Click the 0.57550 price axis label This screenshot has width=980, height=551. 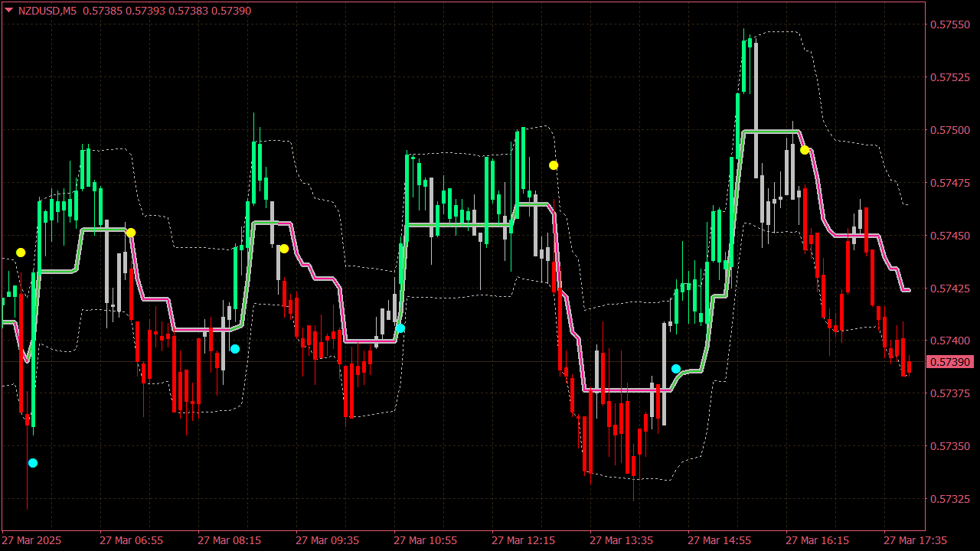pyautogui.click(x=949, y=25)
